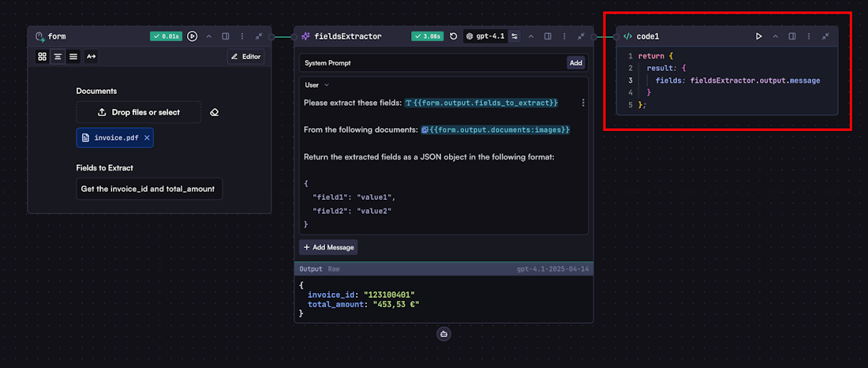Click the code1 code brackets icon

click(x=628, y=36)
